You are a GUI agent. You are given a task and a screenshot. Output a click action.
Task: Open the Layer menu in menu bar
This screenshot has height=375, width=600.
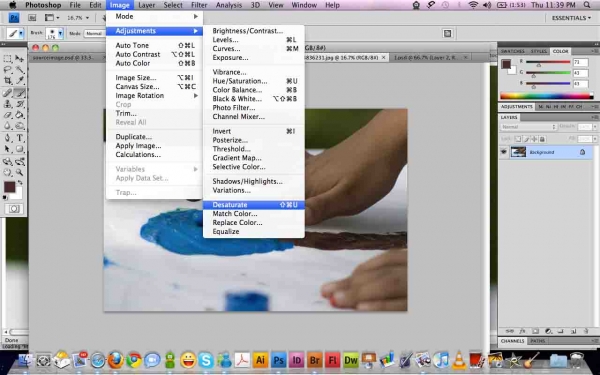tap(147, 5)
